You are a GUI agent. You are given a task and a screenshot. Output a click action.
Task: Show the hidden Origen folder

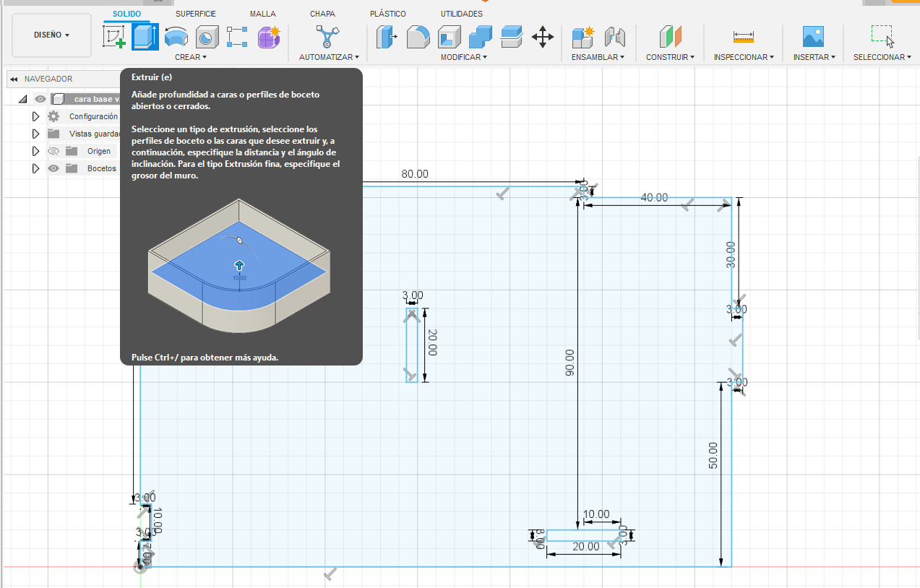(53, 151)
